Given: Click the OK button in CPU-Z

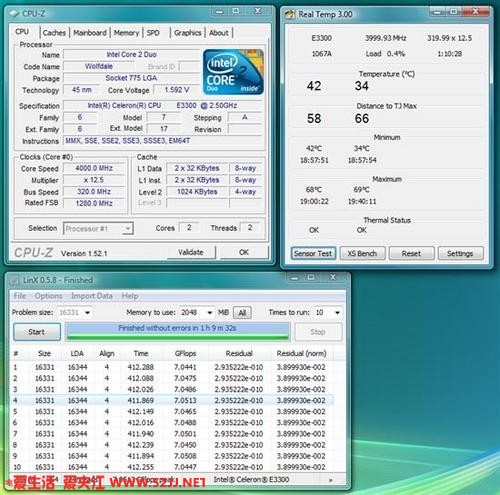Looking at the screenshot, I should (244, 252).
